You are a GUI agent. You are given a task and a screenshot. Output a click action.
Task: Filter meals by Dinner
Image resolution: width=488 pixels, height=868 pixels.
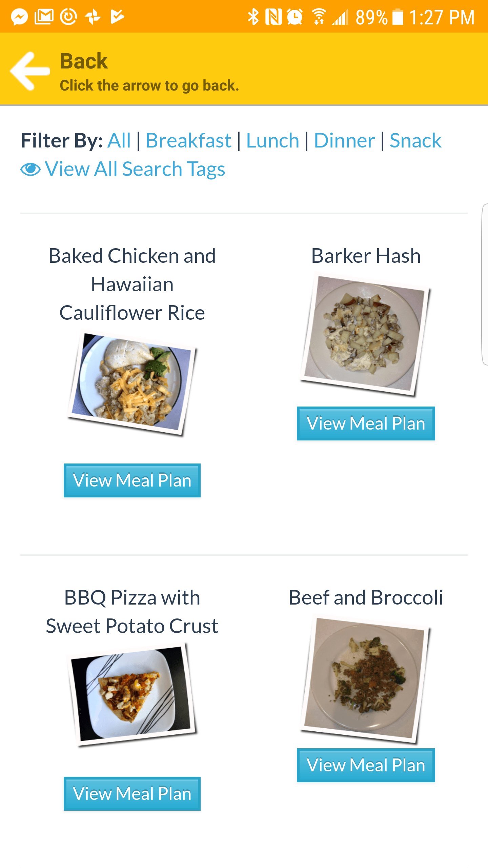tap(344, 140)
